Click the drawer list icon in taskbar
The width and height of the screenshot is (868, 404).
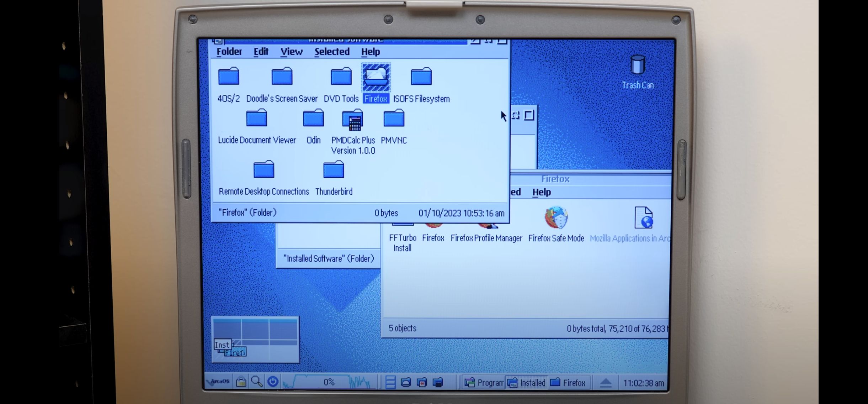click(390, 383)
